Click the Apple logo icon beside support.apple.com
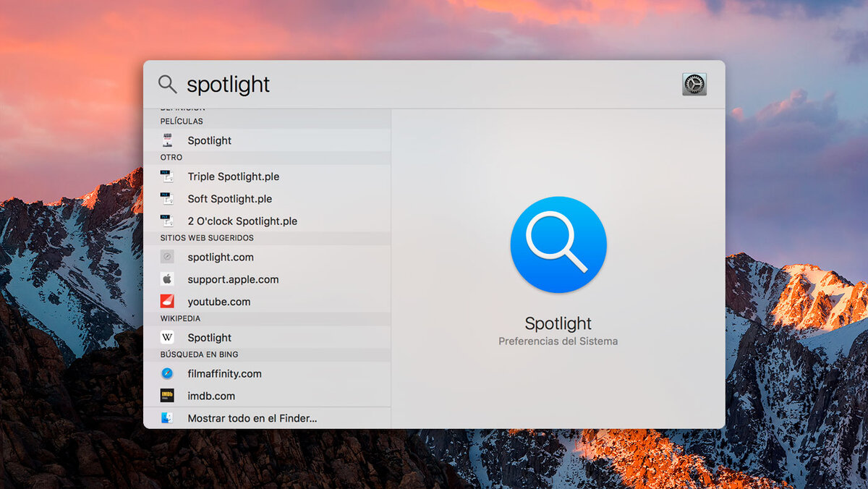 167,279
